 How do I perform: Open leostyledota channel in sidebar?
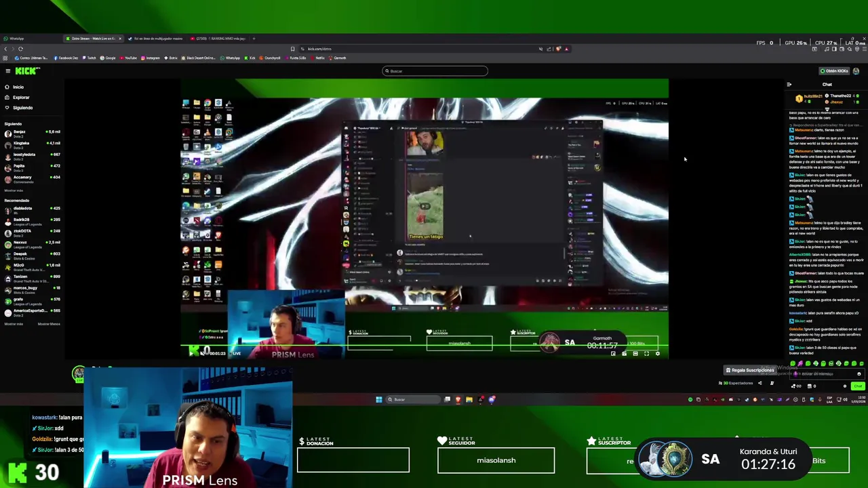pos(32,156)
